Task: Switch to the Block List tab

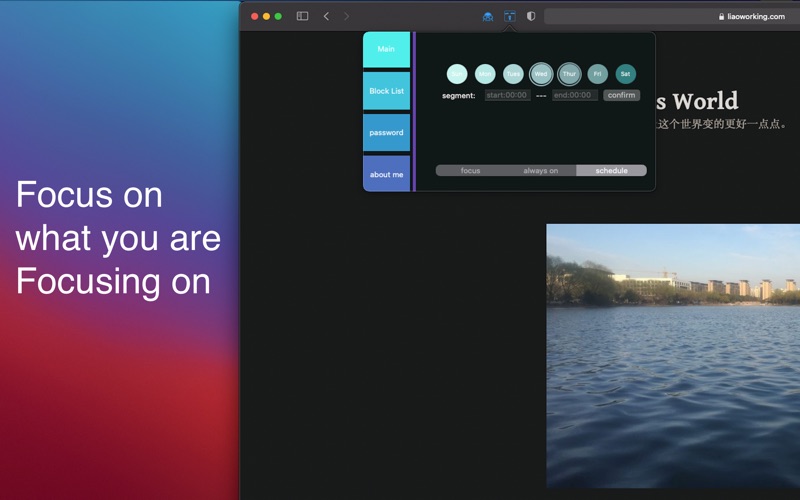Action: [386, 91]
